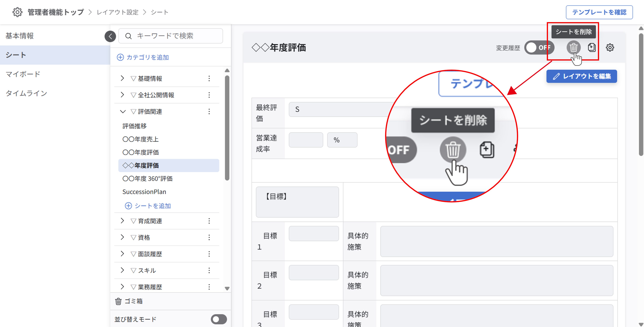Expand the 全社公開情報 category
The width and height of the screenshot is (644, 327).
(122, 95)
